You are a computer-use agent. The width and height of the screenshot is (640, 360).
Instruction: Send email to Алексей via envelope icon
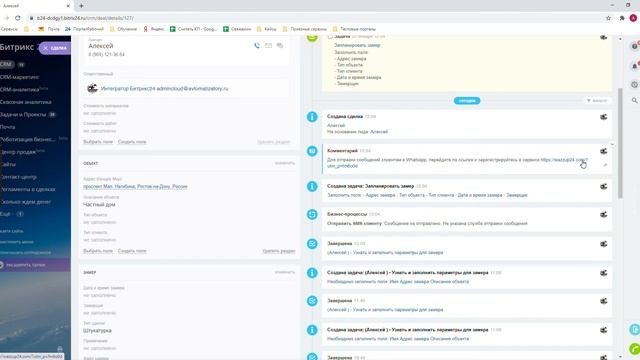coord(268,46)
